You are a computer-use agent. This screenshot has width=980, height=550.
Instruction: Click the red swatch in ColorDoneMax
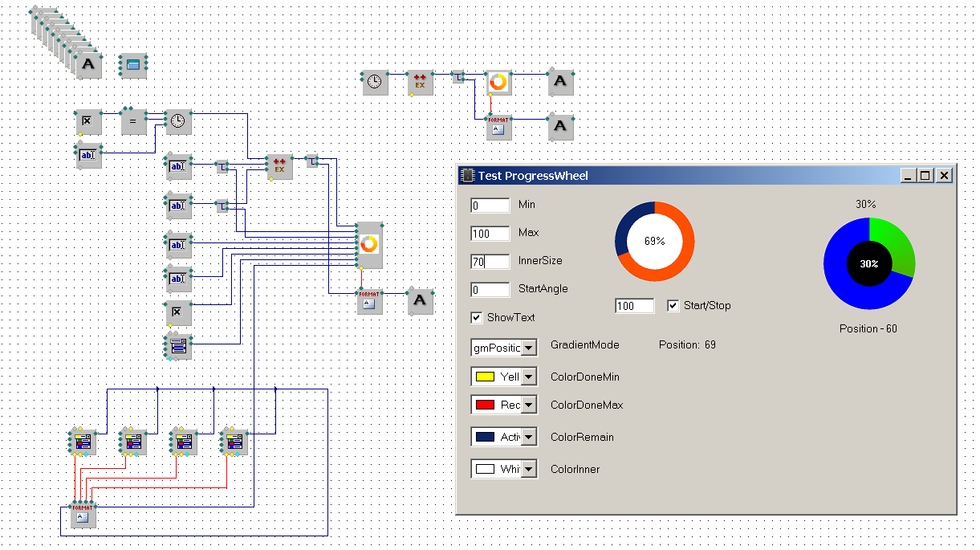(485, 405)
